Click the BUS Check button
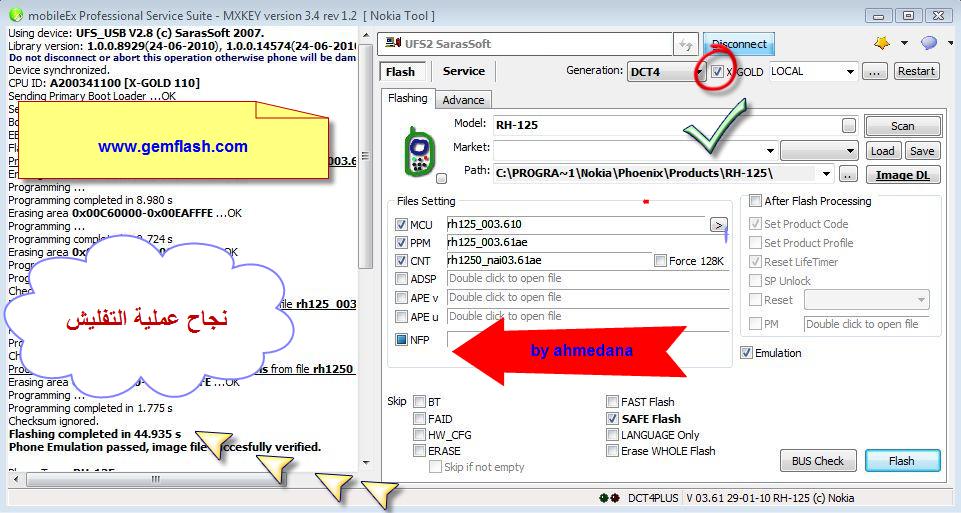The width and height of the screenshot is (961, 513). [x=817, y=460]
